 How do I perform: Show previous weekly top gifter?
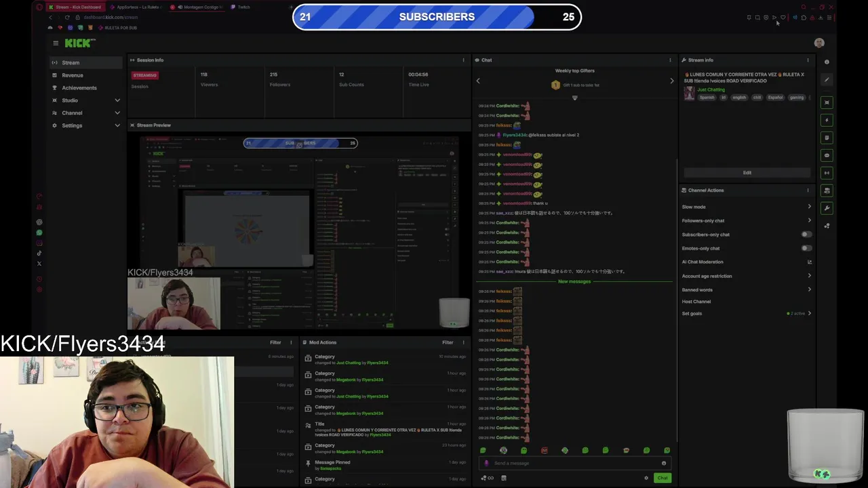(478, 81)
